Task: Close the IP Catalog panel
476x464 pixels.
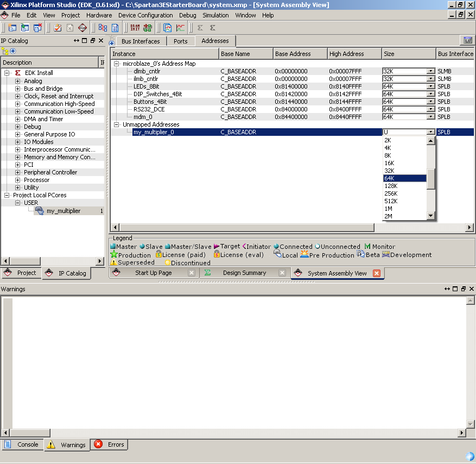Action: point(101,41)
